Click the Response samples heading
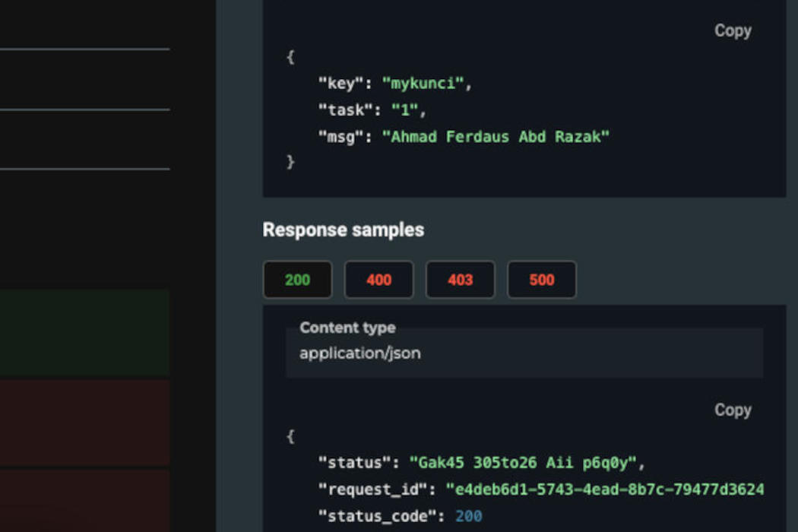This screenshot has width=798, height=532. (343, 230)
